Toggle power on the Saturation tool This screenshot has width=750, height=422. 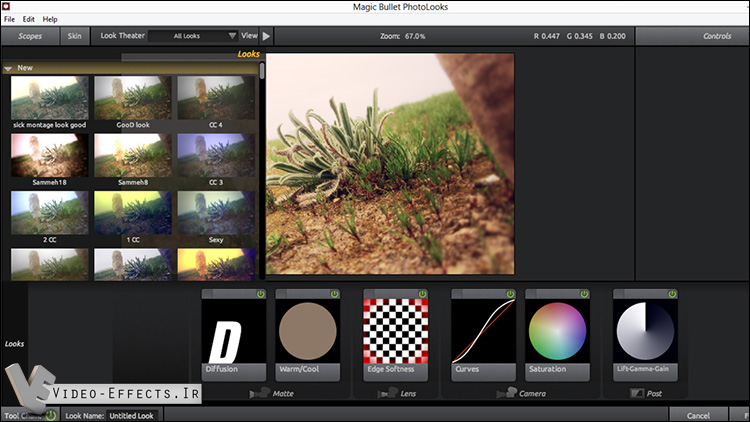point(584,294)
